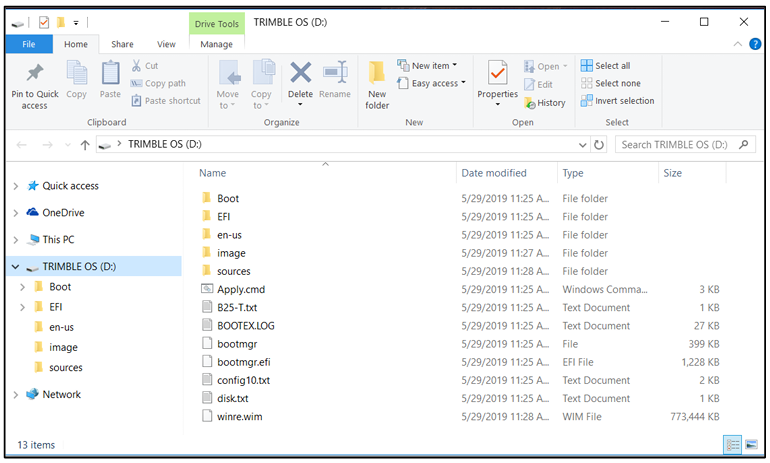The width and height of the screenshot is (770, 463).
Task: Click the Pin to Quick access icon
Action: coord(34,73)
